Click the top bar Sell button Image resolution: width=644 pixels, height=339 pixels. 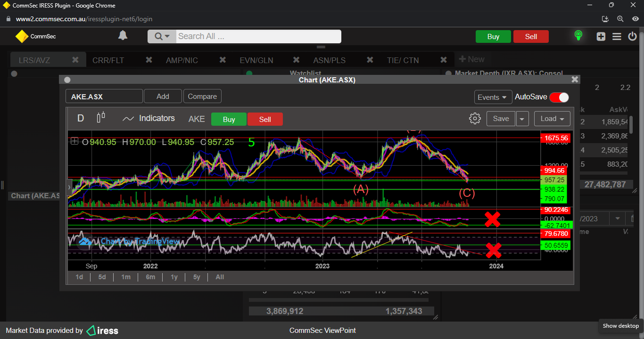click(x=531, y=37)
